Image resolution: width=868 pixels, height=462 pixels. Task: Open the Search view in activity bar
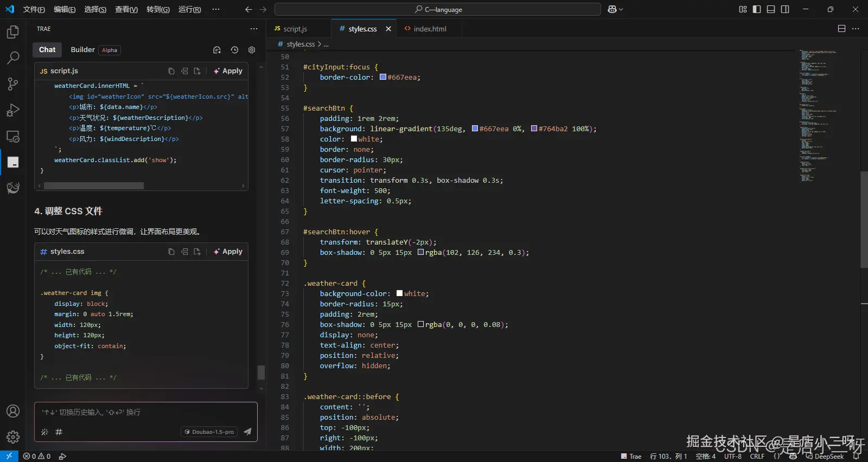[13, 57]
